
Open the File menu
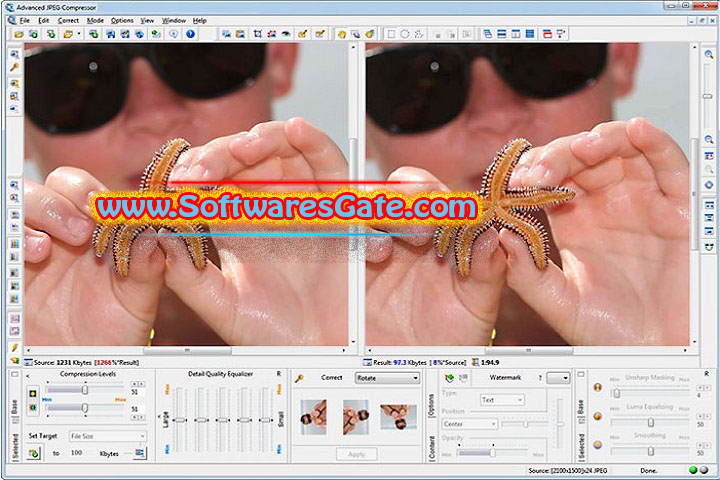point(24,21)
